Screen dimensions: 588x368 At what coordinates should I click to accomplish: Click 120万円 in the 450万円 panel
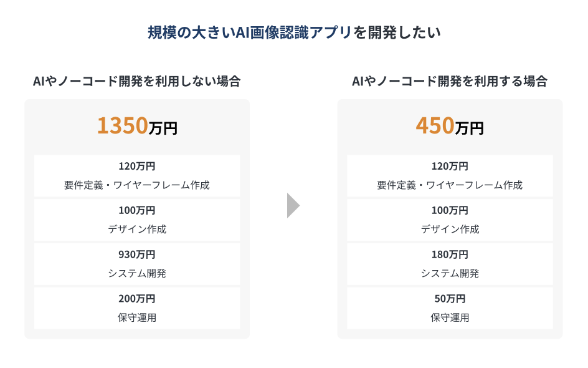click(x=450, y=167)
